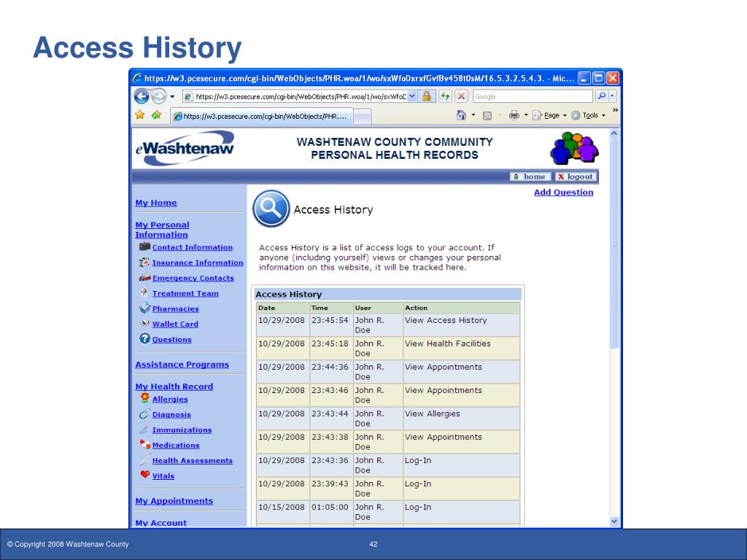Screen dimensions: 747x560
Task: Click the browser Back arrow button
Action: [142, 96]
